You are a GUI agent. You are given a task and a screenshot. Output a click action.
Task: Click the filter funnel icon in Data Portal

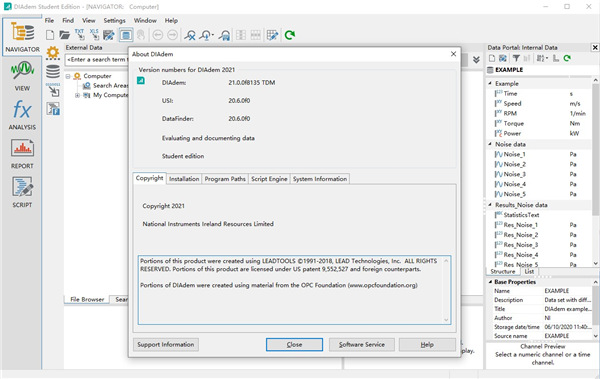click(516, 58)
